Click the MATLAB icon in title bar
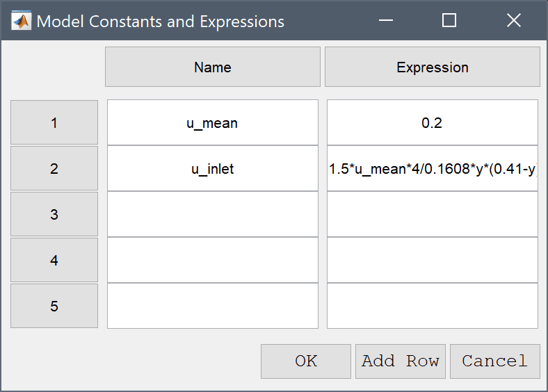This screenshot has height=392, width=548. [x=22, y=21]
